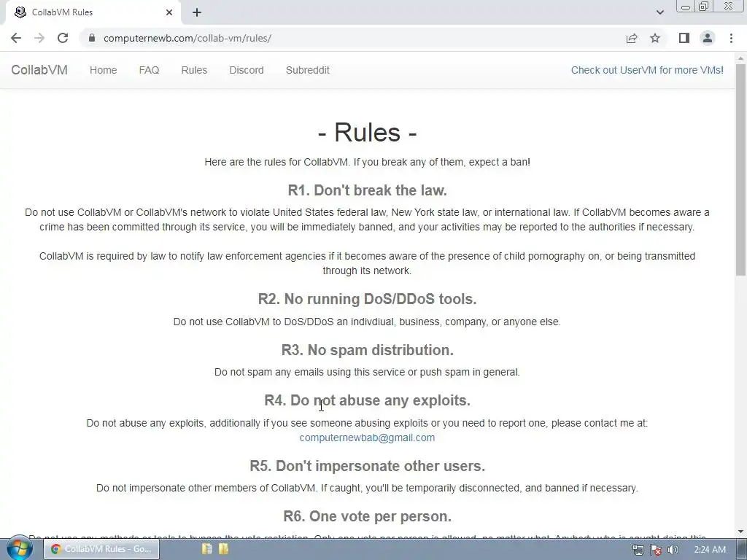Click 'CollabVM is required by law' paragraph
This screenshot has height=560, width=747.
point(367,263)
